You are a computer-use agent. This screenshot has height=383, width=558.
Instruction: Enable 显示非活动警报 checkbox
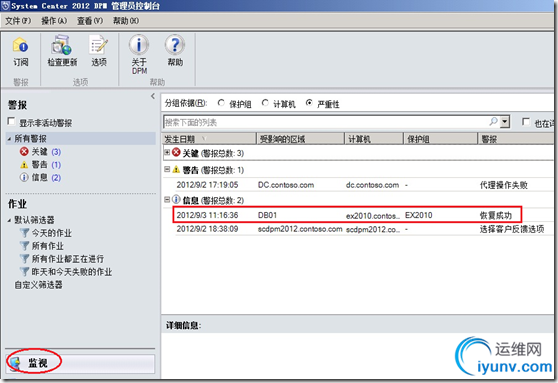coord(11,122)
